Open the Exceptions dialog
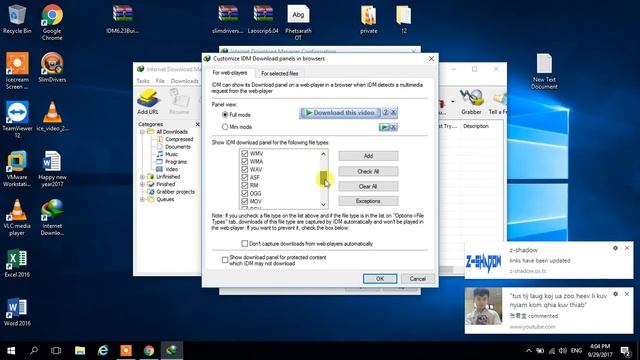The width and height of the screenshot is (640, 360). pyautogui.click(x=368, y=201)
